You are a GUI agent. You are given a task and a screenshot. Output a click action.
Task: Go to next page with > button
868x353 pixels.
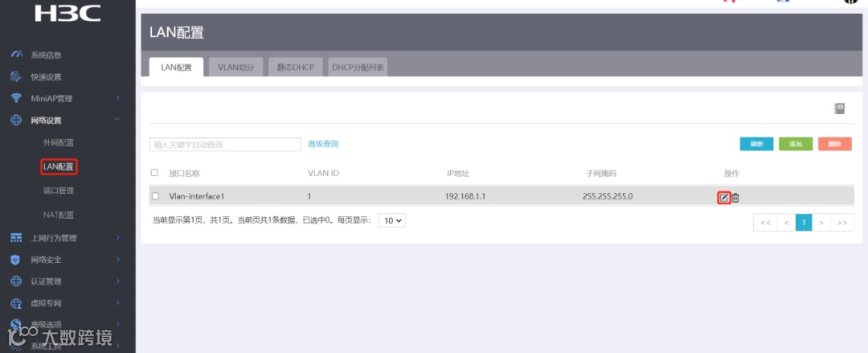coord(821,222)
